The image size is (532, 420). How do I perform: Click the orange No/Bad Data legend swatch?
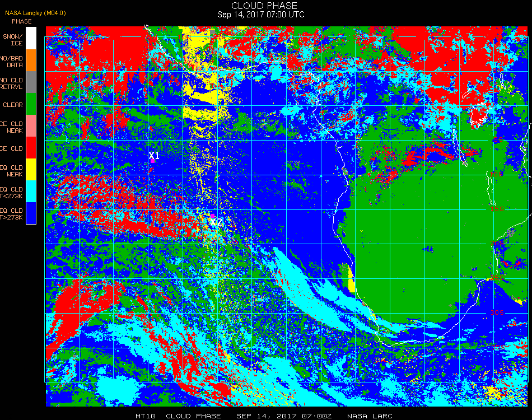[31, 60]
